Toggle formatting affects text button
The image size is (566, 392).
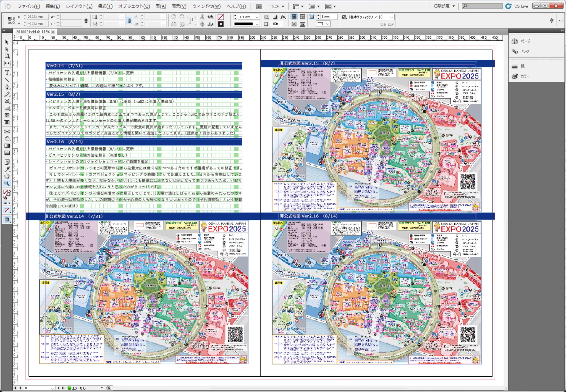9,203
